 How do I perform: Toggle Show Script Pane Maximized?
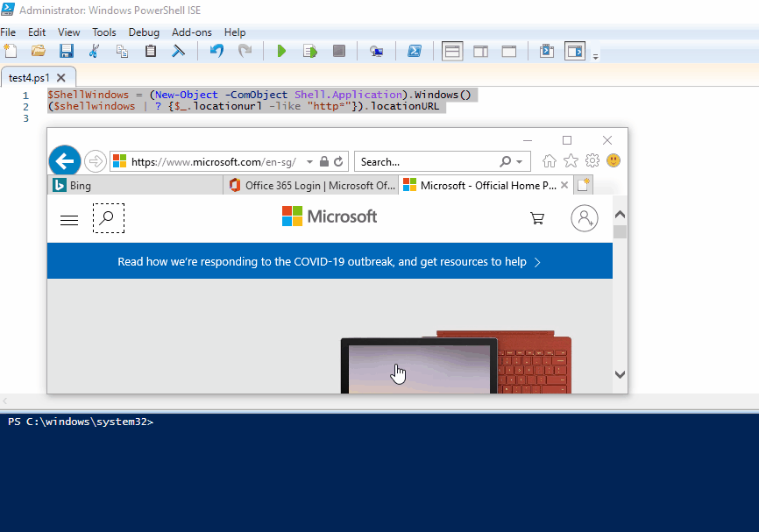click(509, 50)
